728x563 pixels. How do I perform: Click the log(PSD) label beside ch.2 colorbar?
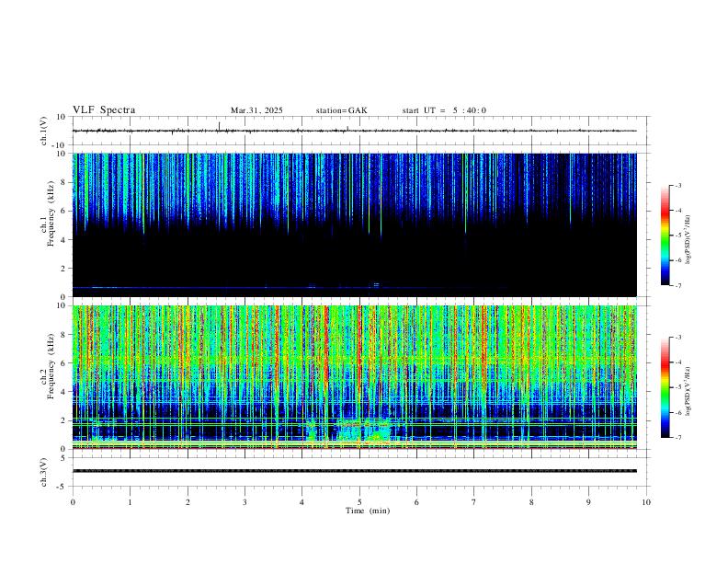click(688, 392)
